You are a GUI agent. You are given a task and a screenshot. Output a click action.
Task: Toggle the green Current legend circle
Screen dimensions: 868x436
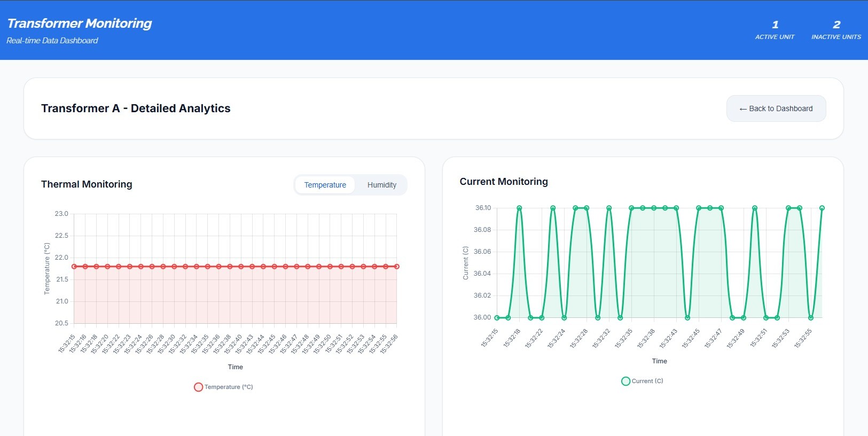click(x=625, y=381)
